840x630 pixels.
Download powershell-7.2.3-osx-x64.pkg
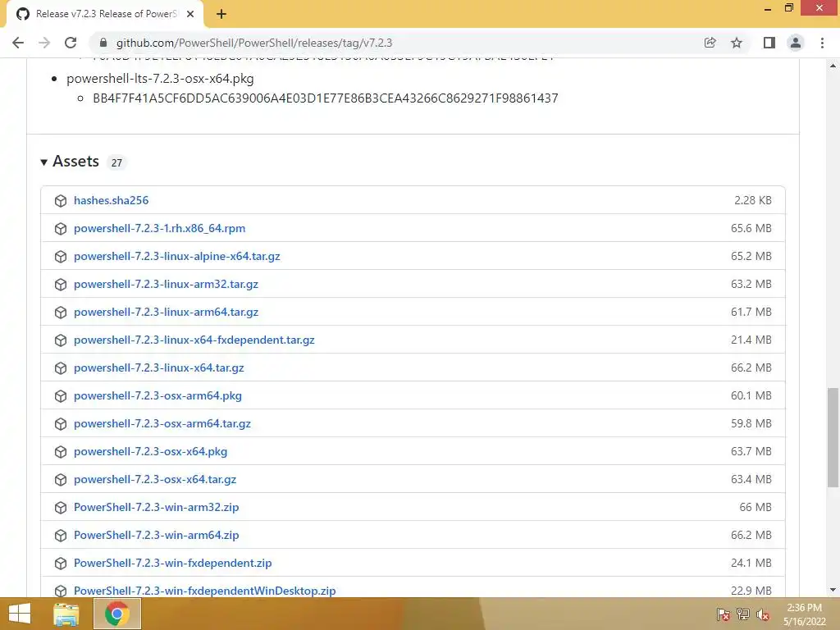click(x=151, y=451)
